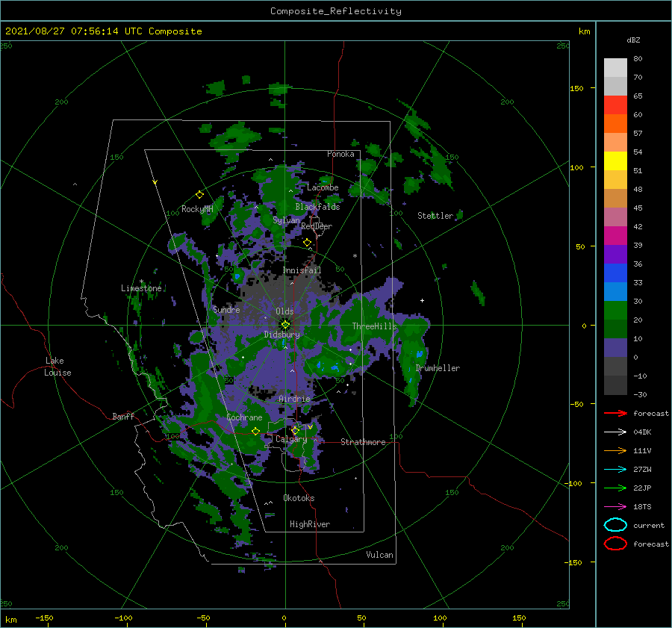This screenshot has width=672, height=628.
Task: Click the Sundre town label
Action: pyautogui.click(x=227, y=309)
